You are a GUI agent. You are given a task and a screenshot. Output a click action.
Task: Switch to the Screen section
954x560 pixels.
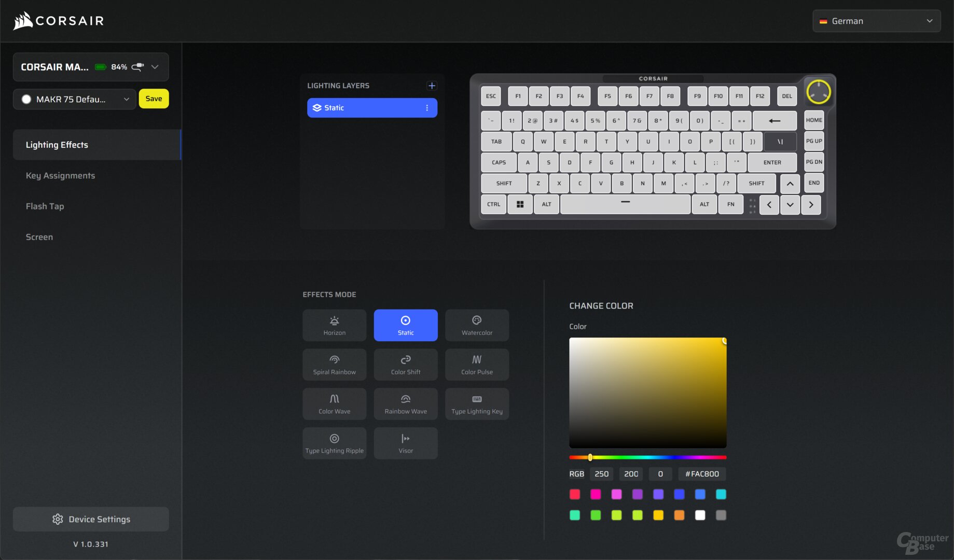pyautogui.click(x=39, y=237)
